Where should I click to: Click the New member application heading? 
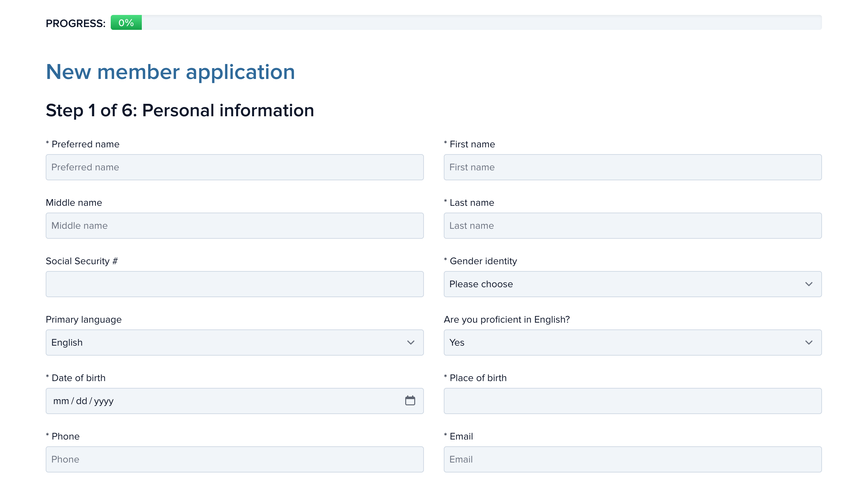(170, 72)
